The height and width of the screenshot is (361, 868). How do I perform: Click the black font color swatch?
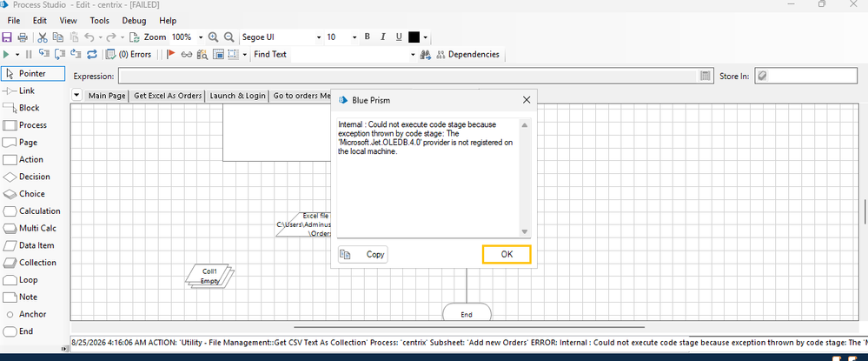(x=414, y=37)
